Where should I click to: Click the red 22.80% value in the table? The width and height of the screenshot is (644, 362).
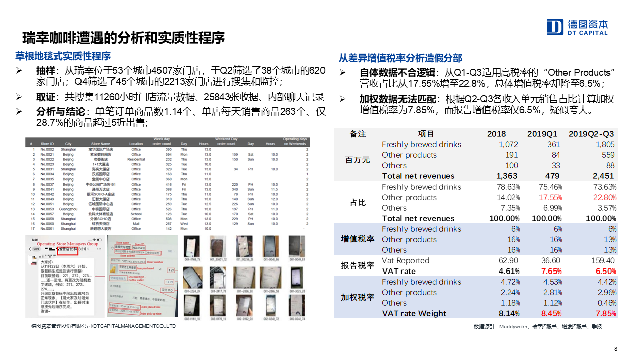click(604, 197)
